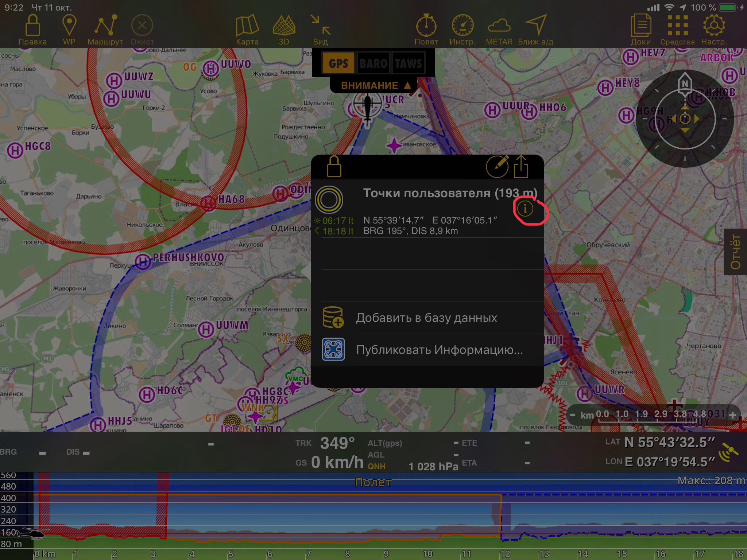Viewport: 747px width, 560px height.
Task: Select Публиковать Информацию entry
Action: point(439,350)
